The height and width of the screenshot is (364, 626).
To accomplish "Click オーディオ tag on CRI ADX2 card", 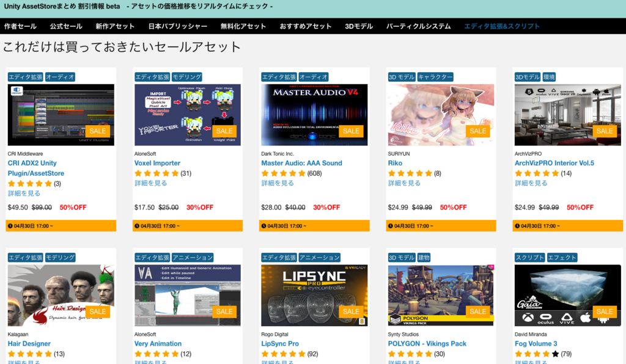I will [60, 77].
